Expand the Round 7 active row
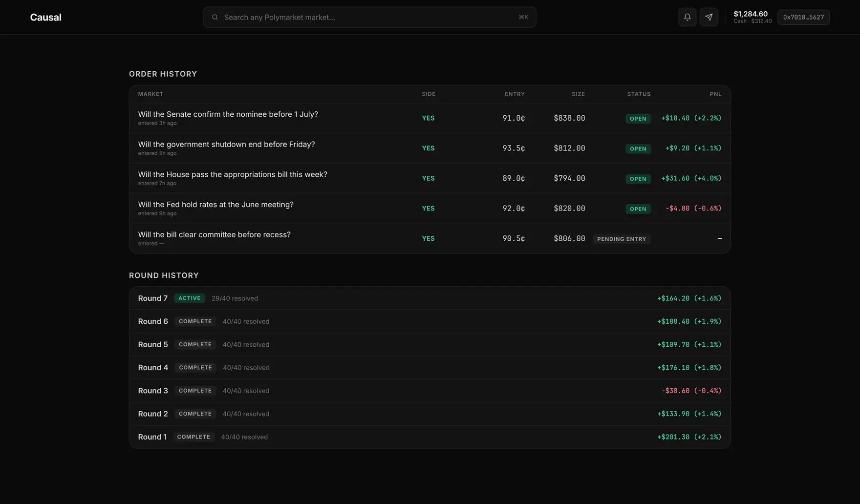 coord(430,298)
